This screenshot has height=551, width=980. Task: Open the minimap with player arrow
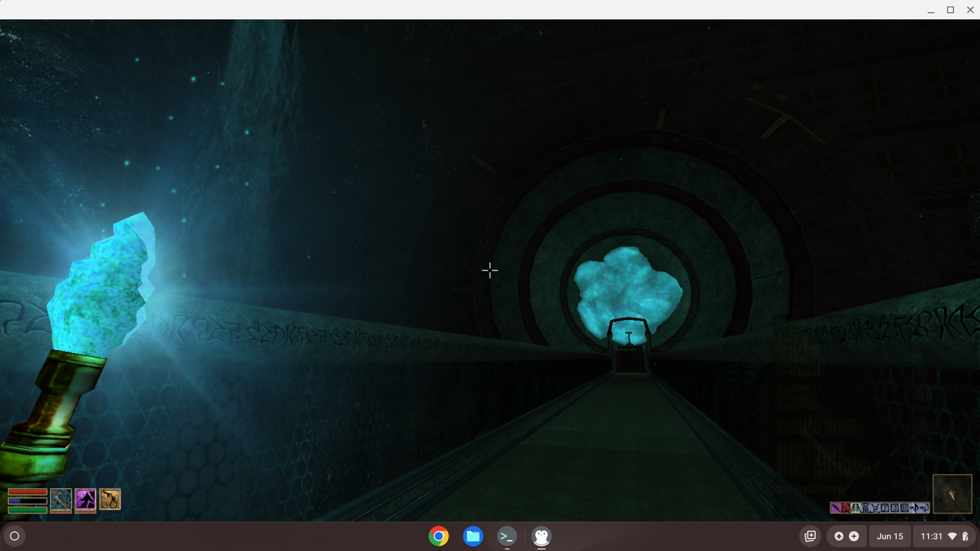[x=952, y=493]
